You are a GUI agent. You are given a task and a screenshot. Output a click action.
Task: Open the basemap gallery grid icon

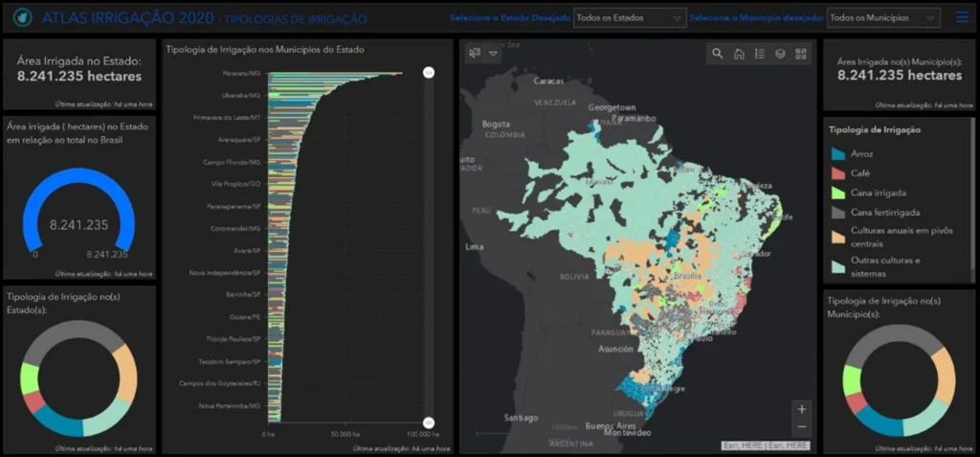point(801,54)
